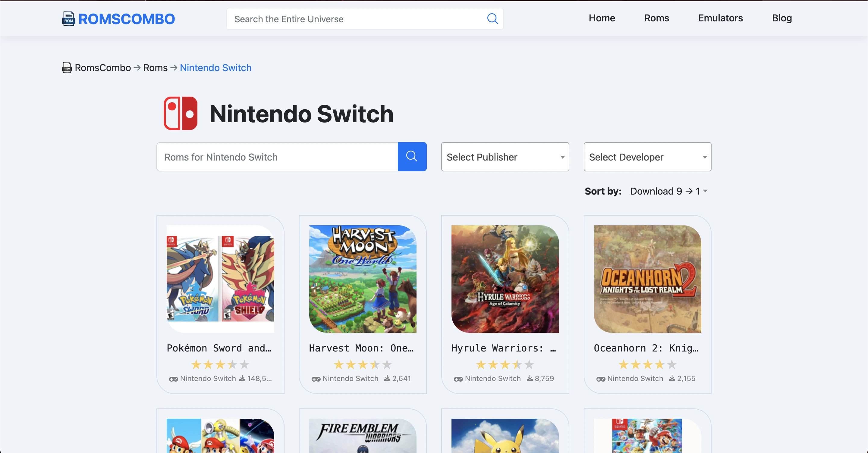This screenshot has height=453, width=868.
Task: Open the Hyrule Warriors cover thumbnail
Action: click(x=505, y=279)
